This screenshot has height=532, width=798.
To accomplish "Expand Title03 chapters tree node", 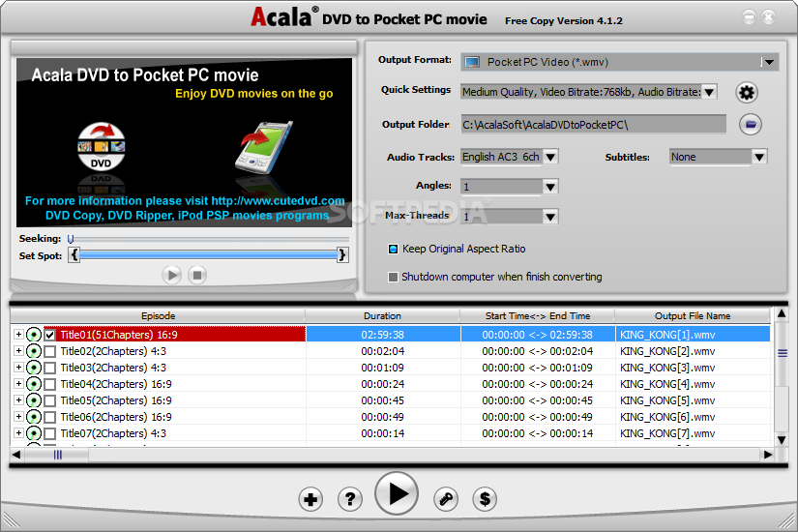I will point(18,367).
